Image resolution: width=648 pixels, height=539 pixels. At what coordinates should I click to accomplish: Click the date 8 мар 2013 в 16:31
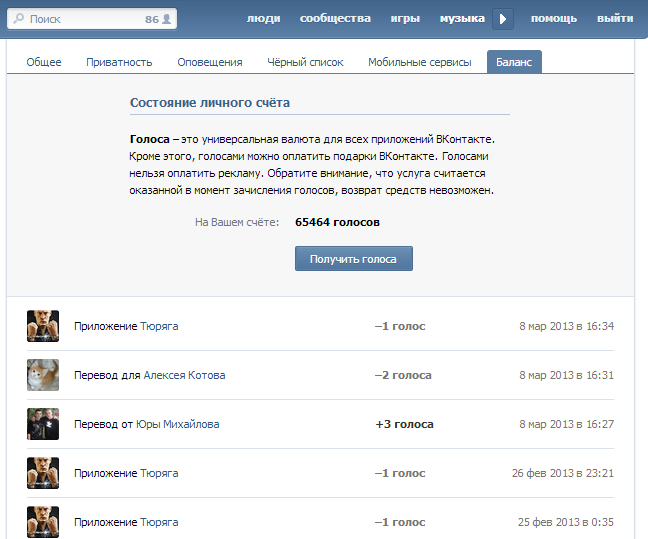click(x=567, y=375)
